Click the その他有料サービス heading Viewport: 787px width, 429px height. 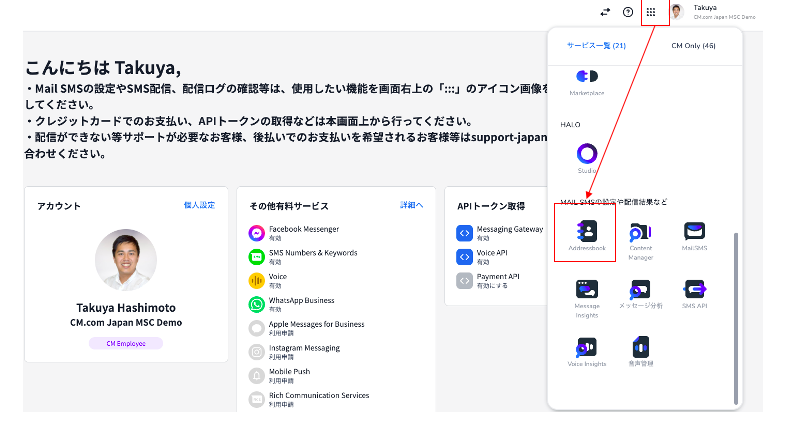pos(289,206)
